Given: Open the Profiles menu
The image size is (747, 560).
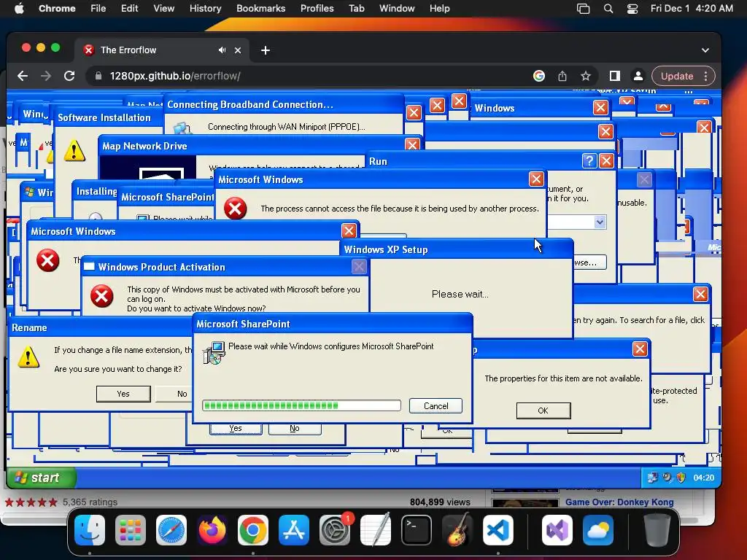Looking at the screenshot, I should tap(317, 9).
